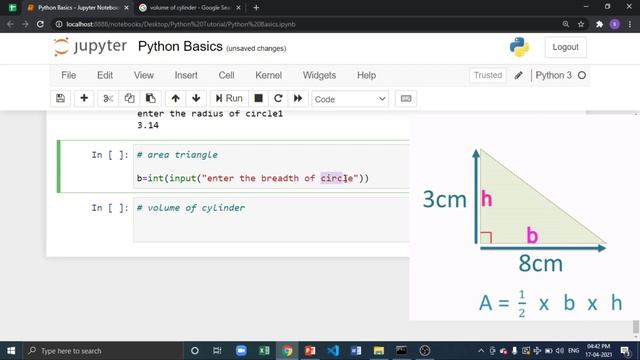Restart the kernel with the circular arrow
This screenshot has height=360, width=640.
(x=278, y=98)
